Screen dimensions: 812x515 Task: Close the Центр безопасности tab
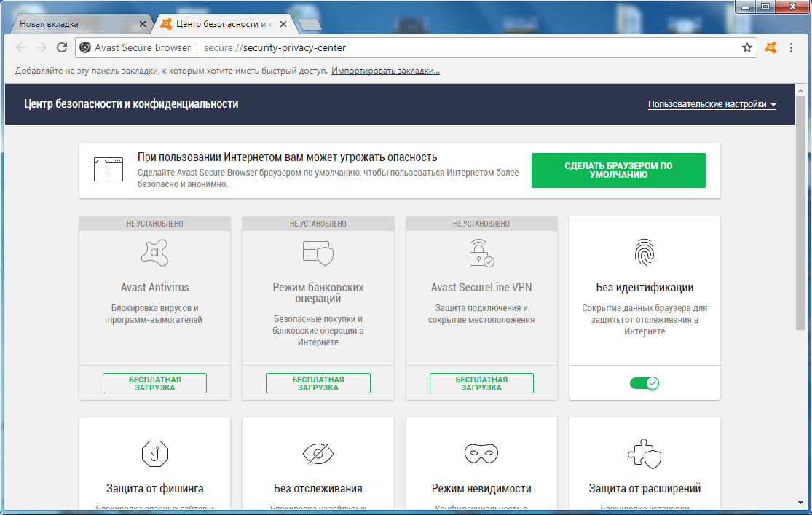coord(283,24)
